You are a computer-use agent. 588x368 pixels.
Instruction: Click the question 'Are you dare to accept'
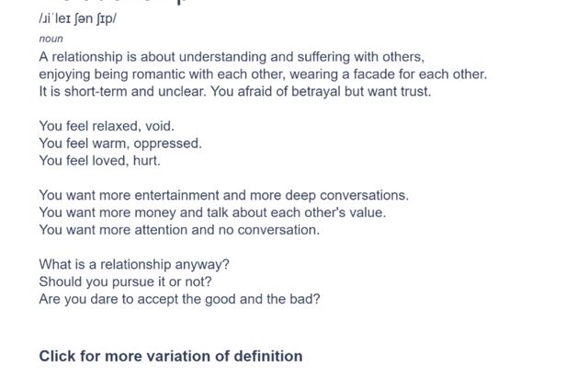point(180,299)
